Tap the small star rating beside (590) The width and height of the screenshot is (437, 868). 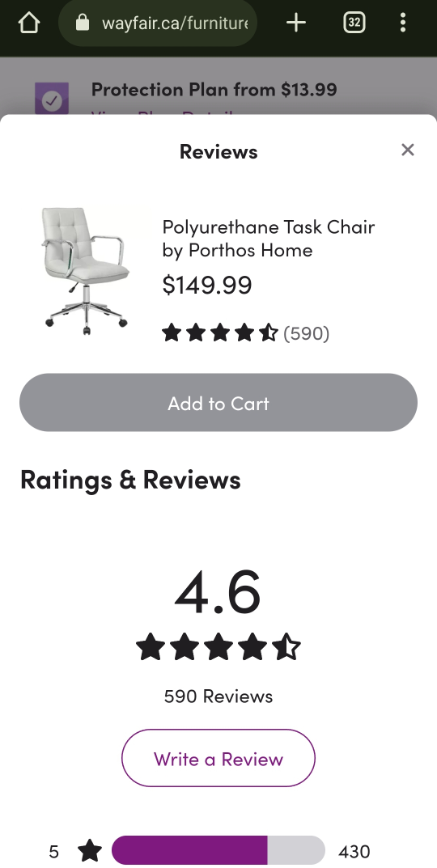[x=220, y=333]
